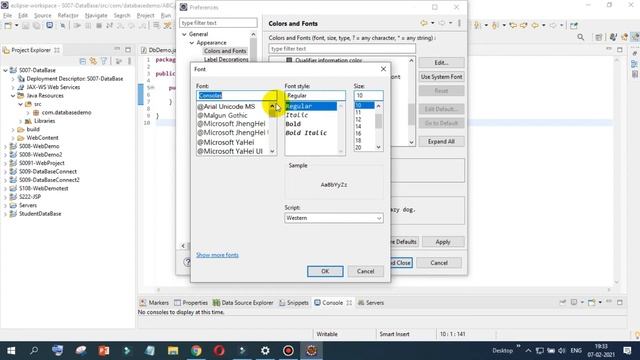Collapse the S007-DataBase project
This screenshot has width=640, height=360.
click(x=5, y=70)
